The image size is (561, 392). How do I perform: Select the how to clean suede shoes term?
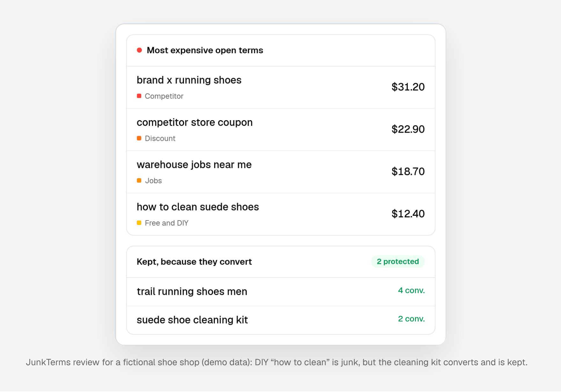(198, 207)
